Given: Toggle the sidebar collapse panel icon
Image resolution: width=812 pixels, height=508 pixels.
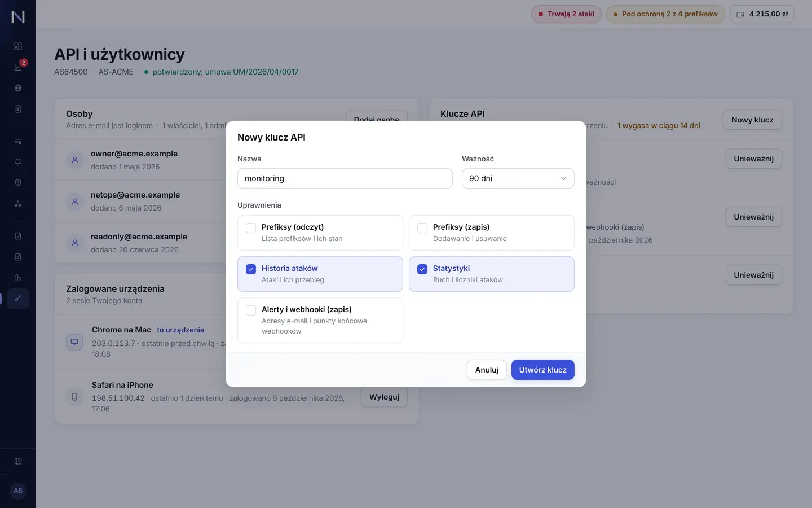Looking at the screenshot, I should [18, 461].
